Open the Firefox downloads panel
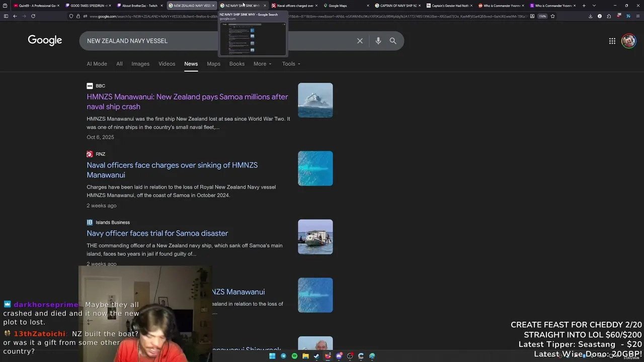Image resolution: width=644 pixels, height=362 pixels. click(590, 16)
